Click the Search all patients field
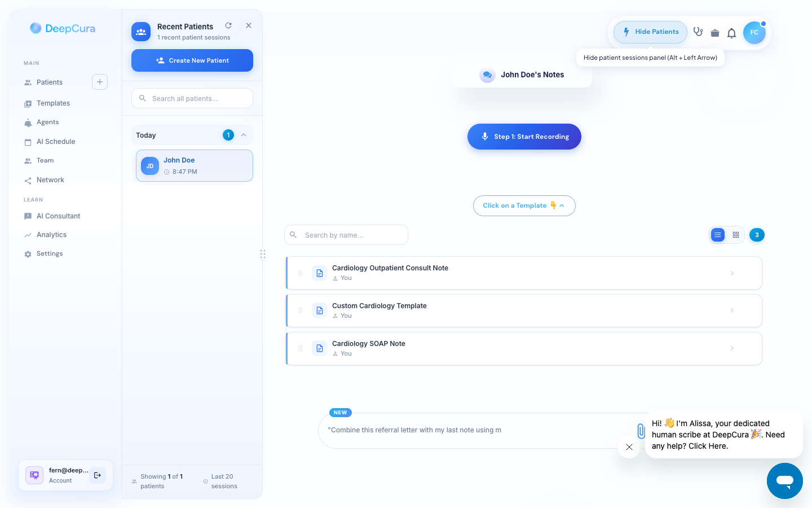The image size is (812, 508). (x=192, y=98)
